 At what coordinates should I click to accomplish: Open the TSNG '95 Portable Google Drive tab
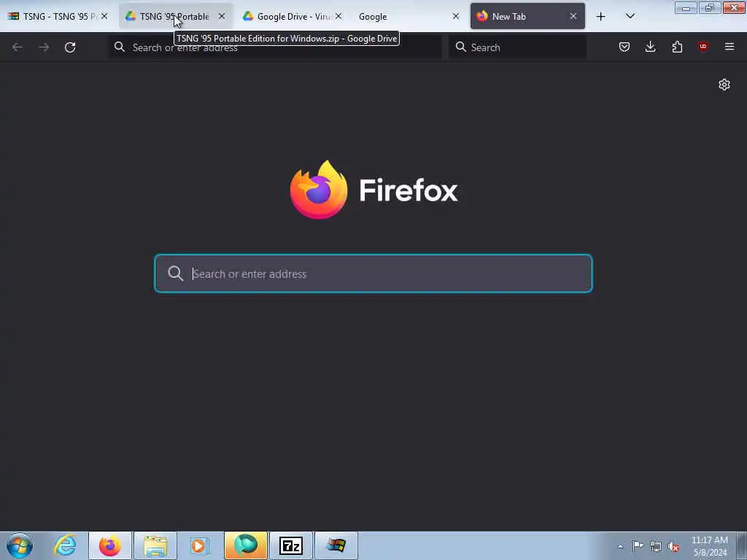click(x=174, y=16)
